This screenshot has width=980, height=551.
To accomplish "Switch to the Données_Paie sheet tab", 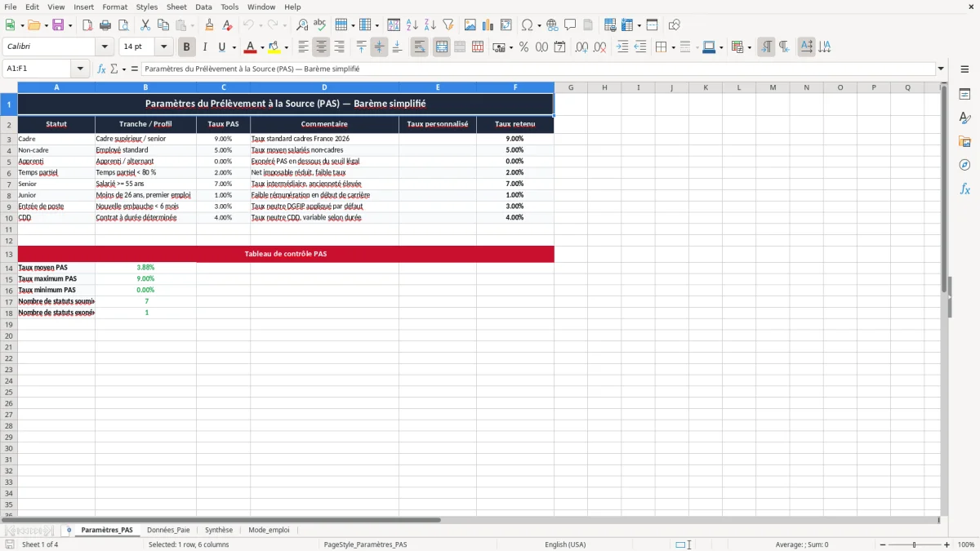I will [x=168, y=530].
